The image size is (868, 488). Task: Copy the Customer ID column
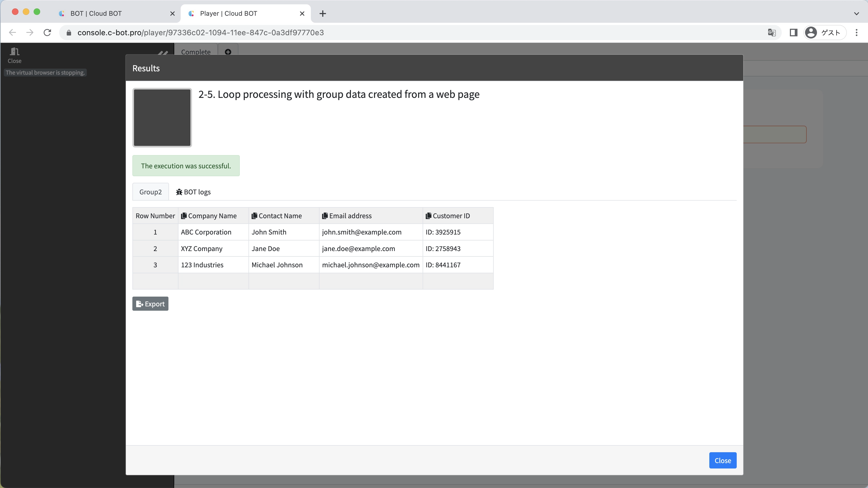(428, 216)
